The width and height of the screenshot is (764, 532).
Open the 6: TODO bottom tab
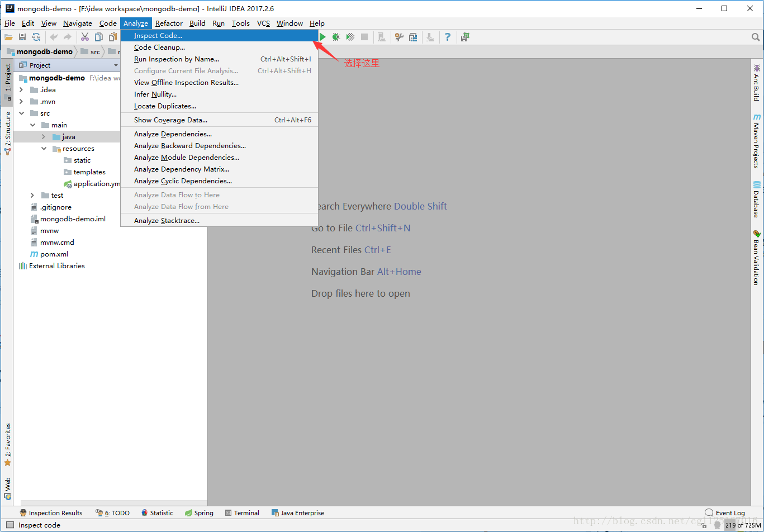click(x=112, y=513)
